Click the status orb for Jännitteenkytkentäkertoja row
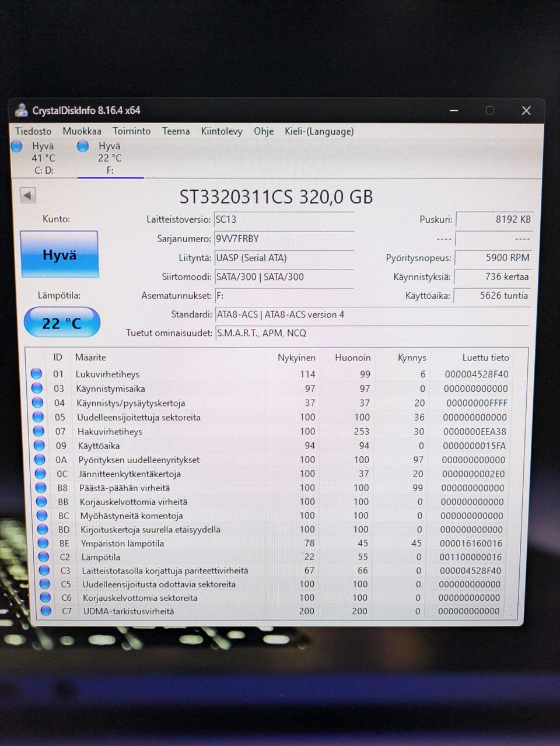The height and width of the screenshot is (746, 560). pos(40,474)
